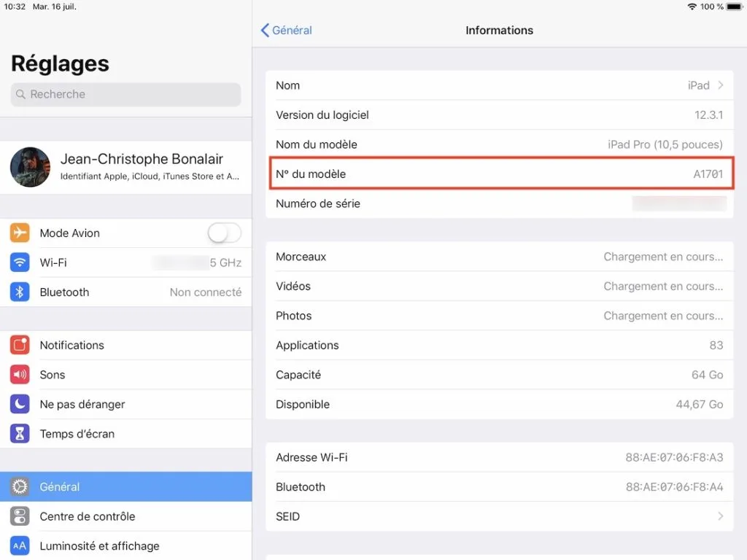
Task: Tap the Jean-Christophe Bonalair Apple ID profile
Action: [x=124, y=167]
